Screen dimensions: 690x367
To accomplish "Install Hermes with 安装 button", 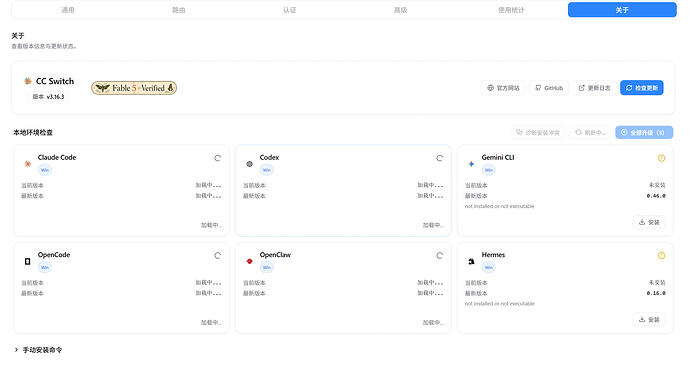I will (x=649, y=319).
